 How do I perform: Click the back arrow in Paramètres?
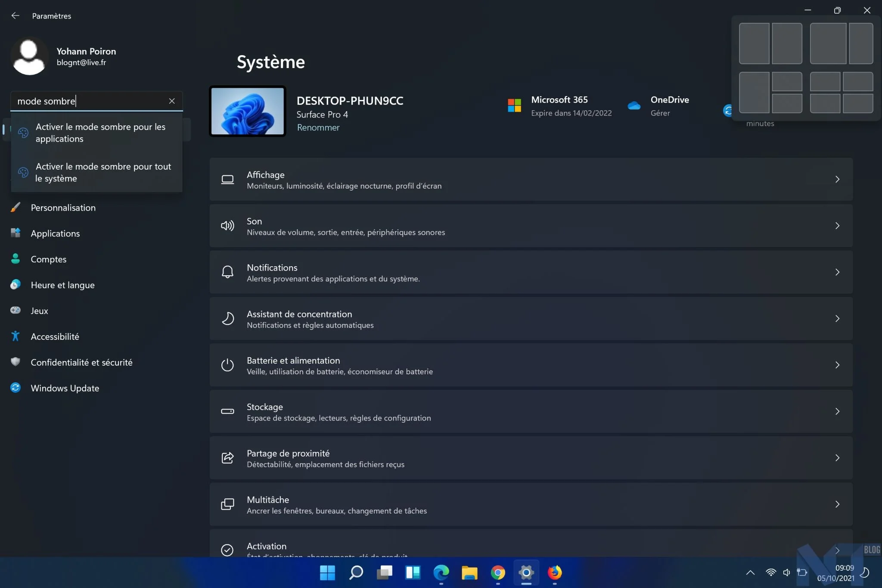[x=16, y=16]
